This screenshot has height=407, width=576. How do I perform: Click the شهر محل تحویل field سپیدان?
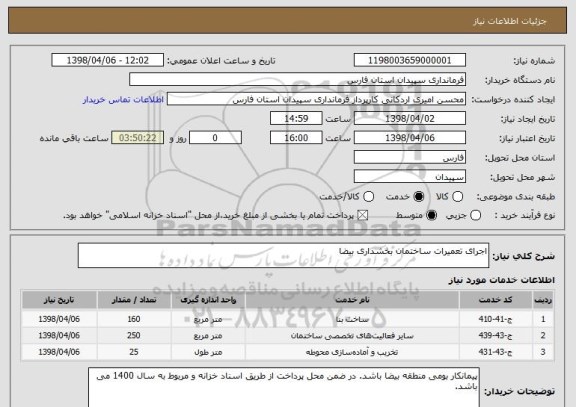point(410,177)
